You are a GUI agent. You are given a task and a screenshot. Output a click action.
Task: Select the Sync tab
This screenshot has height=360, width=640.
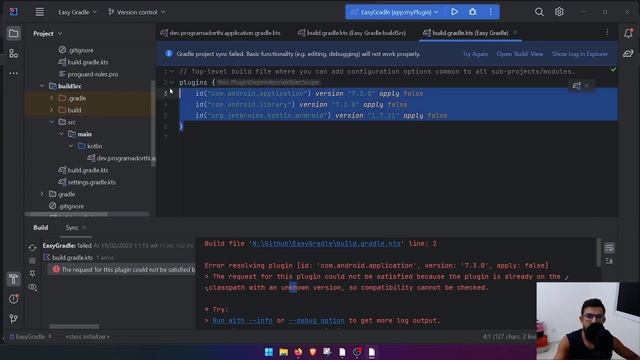click(x=72, y=228)
